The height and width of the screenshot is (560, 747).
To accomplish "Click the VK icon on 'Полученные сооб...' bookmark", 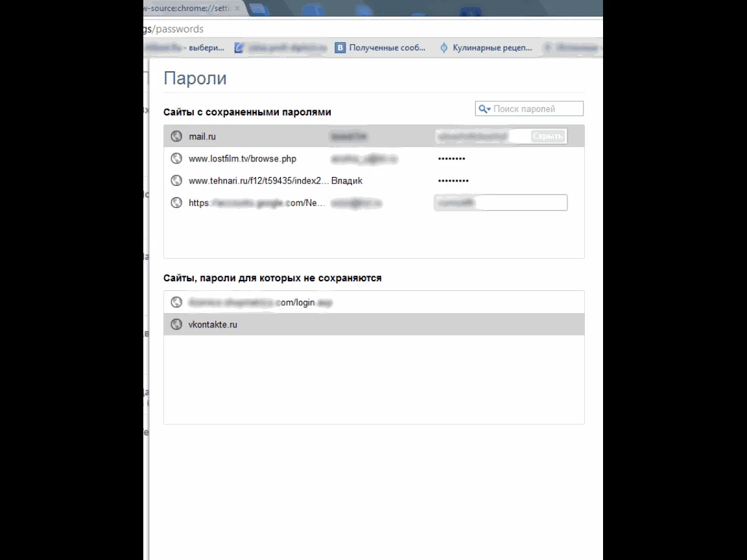I will (x=340, y=47).
